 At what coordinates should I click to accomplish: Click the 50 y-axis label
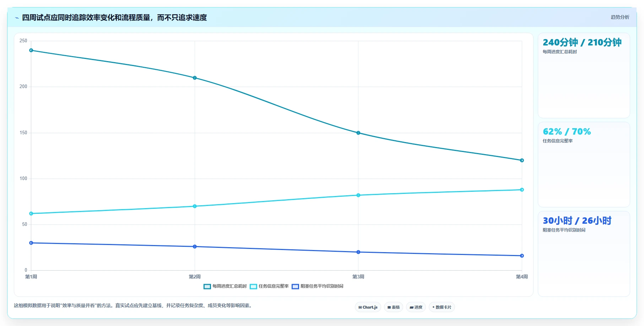click(25, 224)
